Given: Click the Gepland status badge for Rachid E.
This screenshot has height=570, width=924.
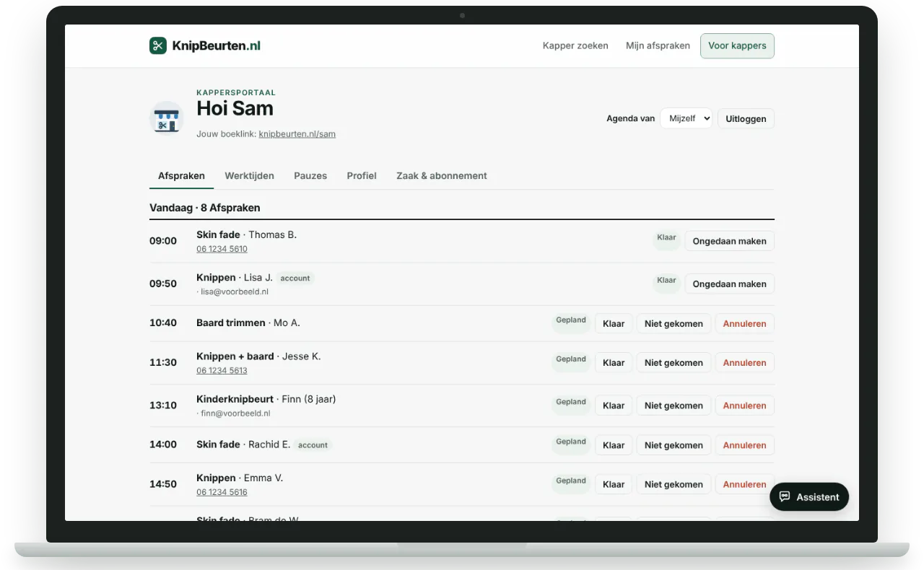Looking at the screenshot, I should pos(571,442).
